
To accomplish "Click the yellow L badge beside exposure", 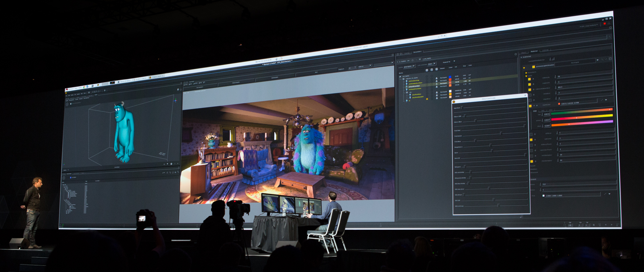I will 529,84.
